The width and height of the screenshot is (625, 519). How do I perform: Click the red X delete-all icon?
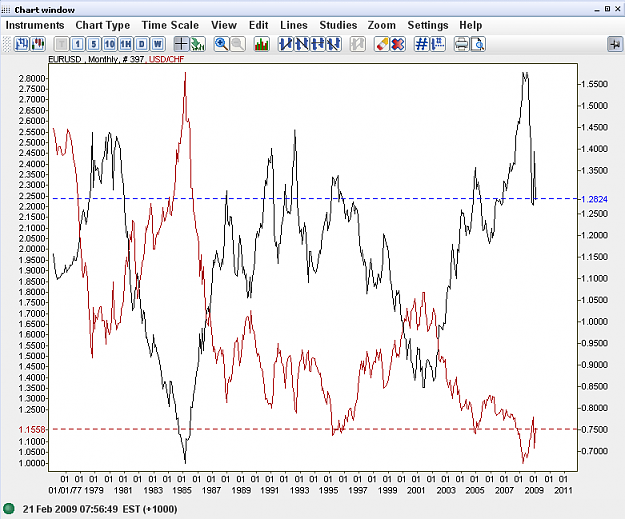398,44
